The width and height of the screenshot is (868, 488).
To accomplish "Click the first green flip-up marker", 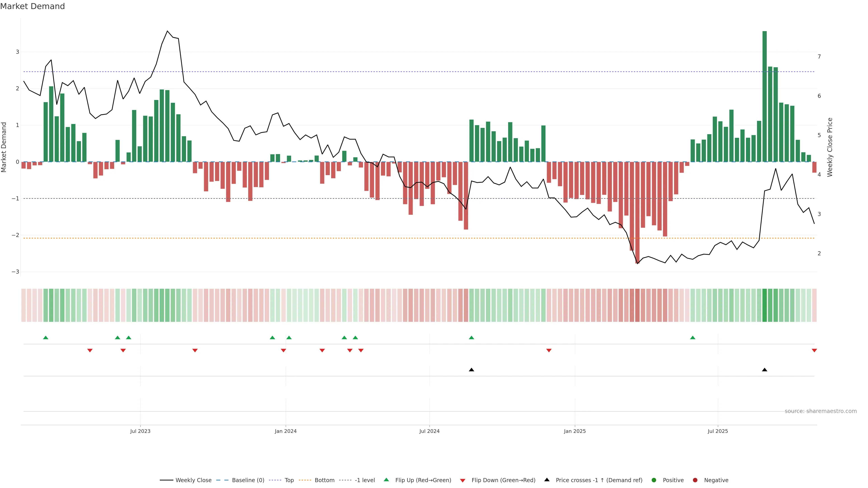I will pyautogui.click(x=45, y=338).
